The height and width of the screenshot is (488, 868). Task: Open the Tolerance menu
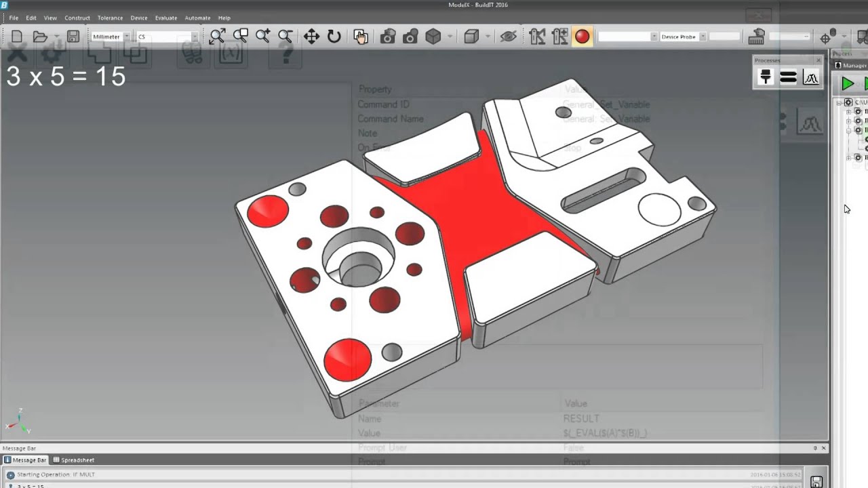coord(110,18)
